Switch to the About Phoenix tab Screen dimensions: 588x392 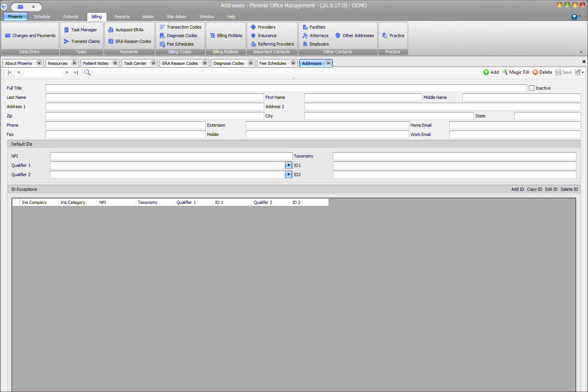click(x=19, y=63)
